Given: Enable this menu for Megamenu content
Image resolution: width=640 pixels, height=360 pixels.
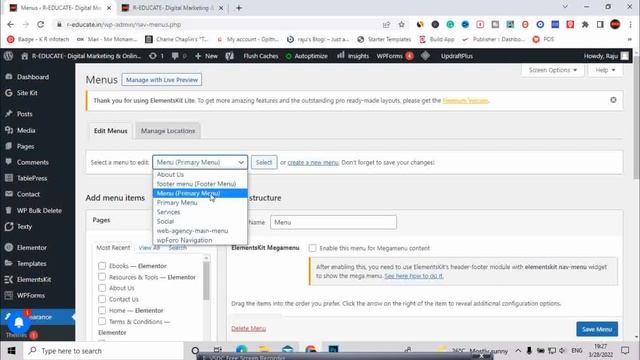Looking at the screenshot, I should click(x=312, y=248).
